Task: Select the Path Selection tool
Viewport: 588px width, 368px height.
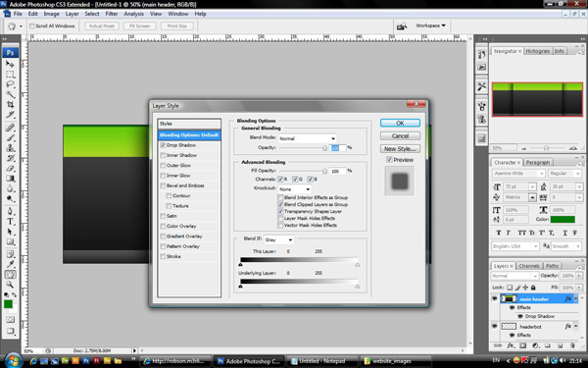Action: tap(10, 232)
